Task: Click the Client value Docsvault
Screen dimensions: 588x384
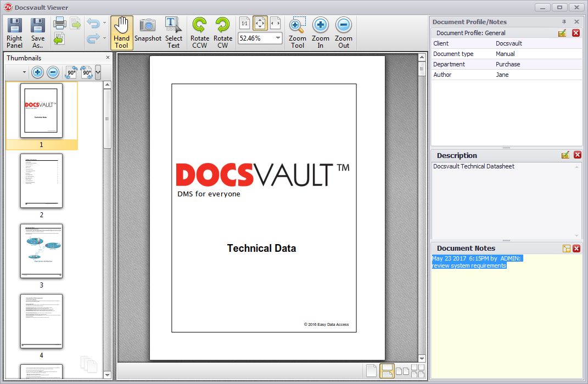Action: 509,43
